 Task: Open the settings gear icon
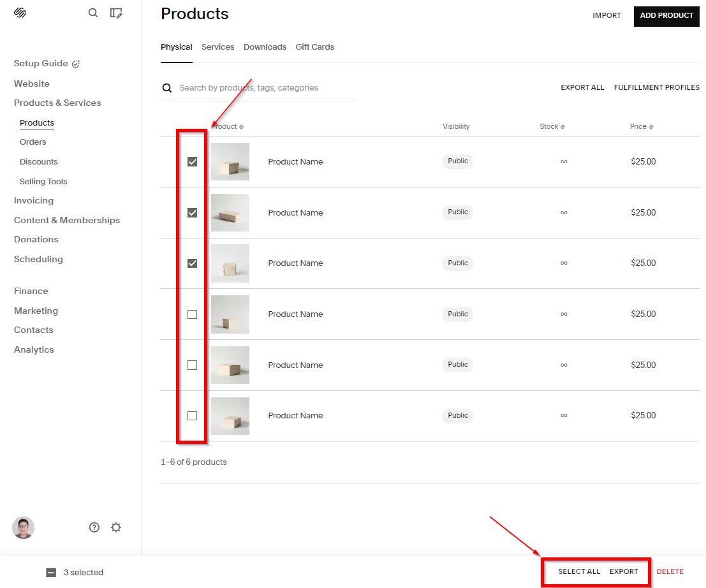tap(116, 527)
